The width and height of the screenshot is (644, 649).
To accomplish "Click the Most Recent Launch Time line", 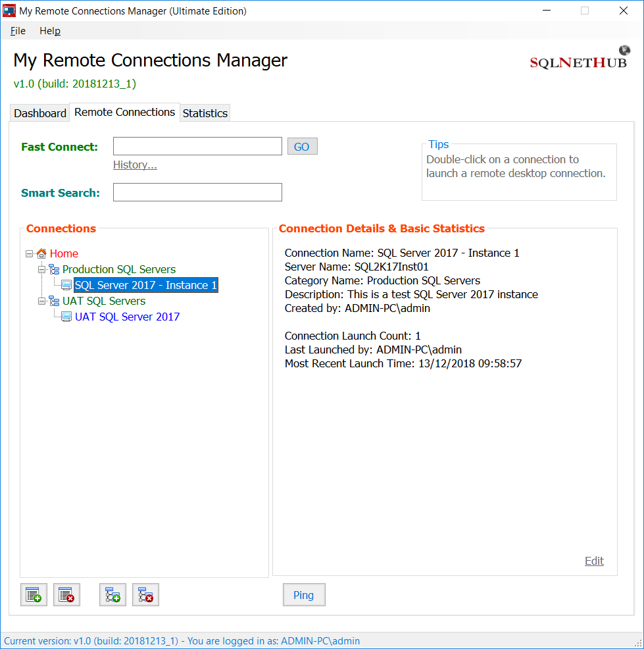I will [403, 363].
